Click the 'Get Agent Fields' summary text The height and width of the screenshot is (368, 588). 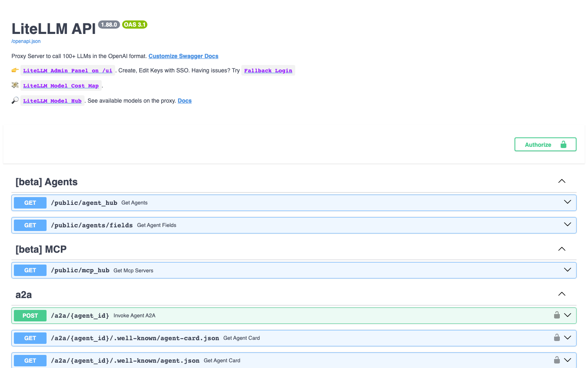[x=157, y=225]
